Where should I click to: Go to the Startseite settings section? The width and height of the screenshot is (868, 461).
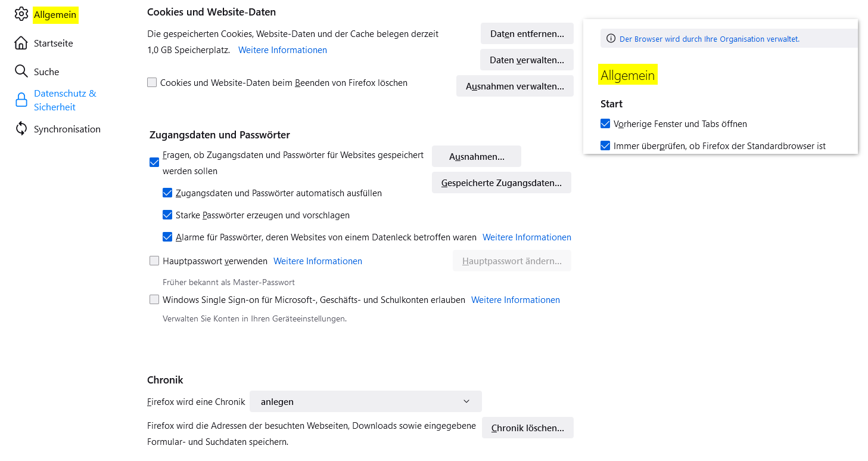click(x=54, y=43)
